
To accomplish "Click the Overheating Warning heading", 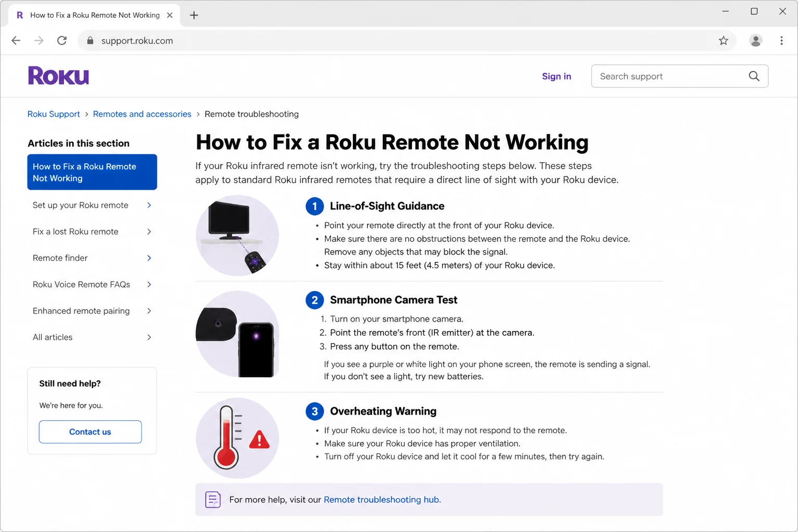I will (383, 411).
